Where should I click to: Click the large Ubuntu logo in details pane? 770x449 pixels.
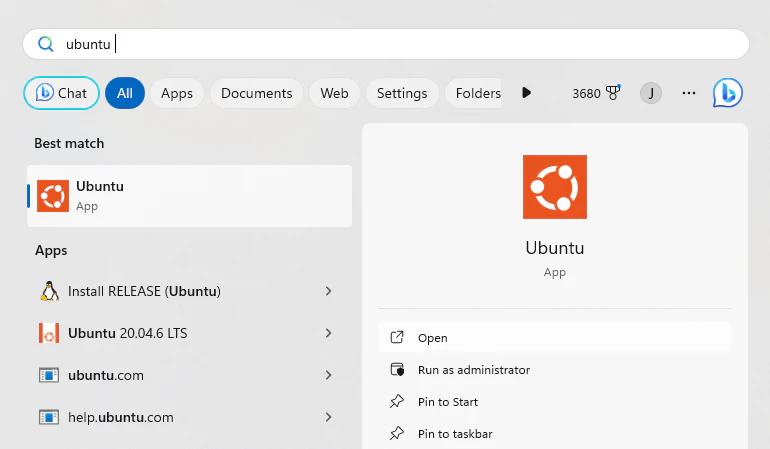[x=555, y=187]
